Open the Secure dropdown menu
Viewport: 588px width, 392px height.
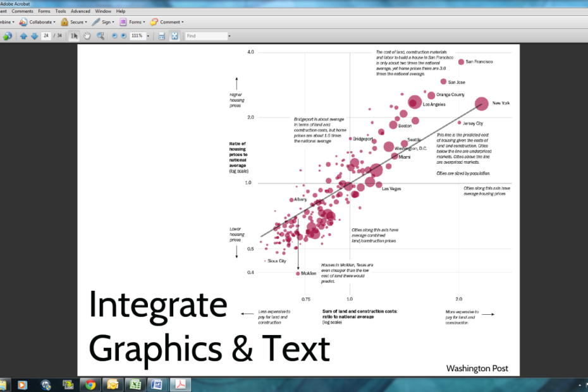point(74,21)
